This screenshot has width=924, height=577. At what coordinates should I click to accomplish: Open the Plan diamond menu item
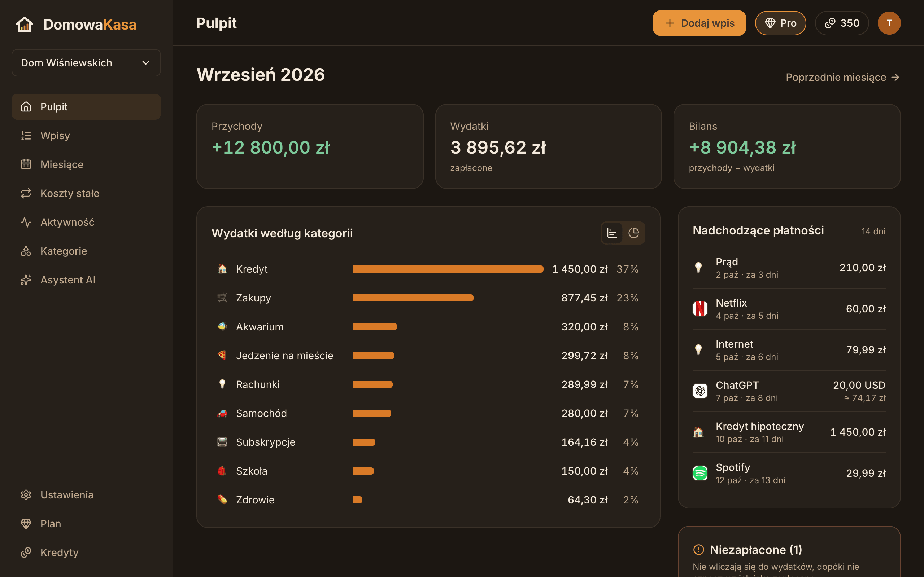coord(86,524)
